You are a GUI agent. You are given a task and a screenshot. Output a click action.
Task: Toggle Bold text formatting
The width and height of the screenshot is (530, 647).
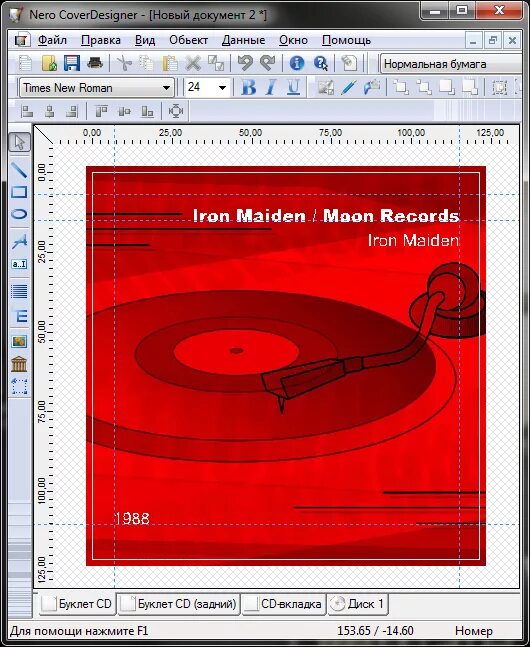(x=248, y=87)
